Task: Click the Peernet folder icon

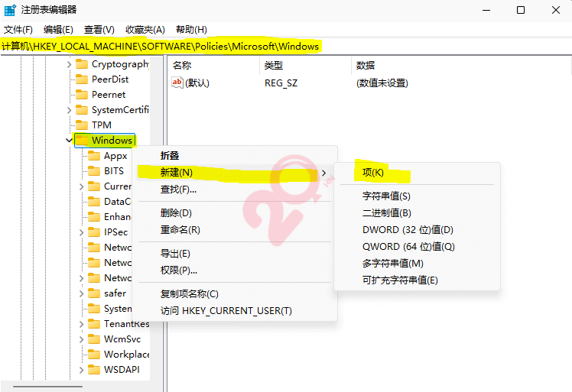Action: [81, 95]
